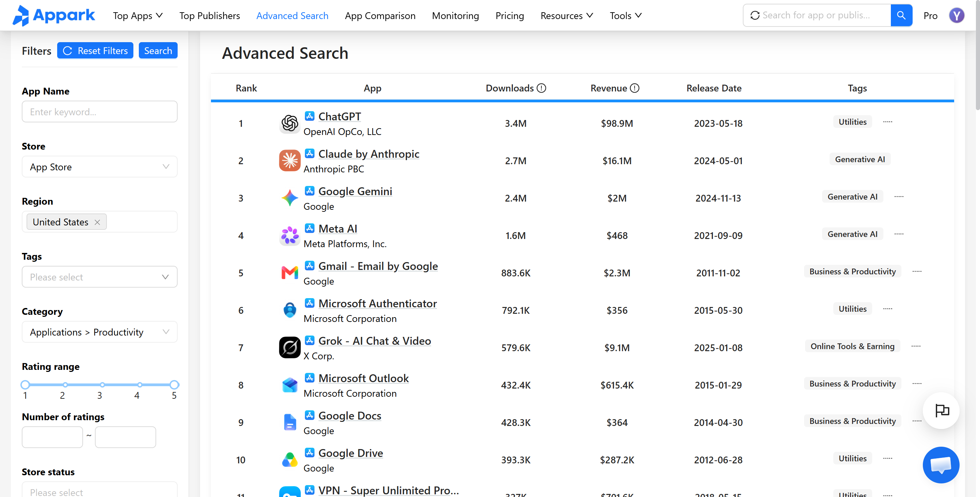Open the chat support bubble

[941, 465]
